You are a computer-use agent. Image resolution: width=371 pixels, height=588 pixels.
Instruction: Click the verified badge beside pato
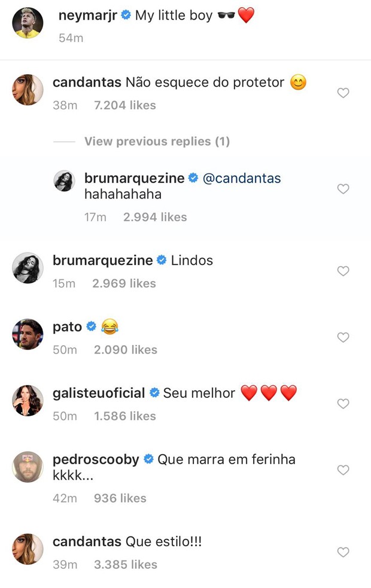[90, 327]
